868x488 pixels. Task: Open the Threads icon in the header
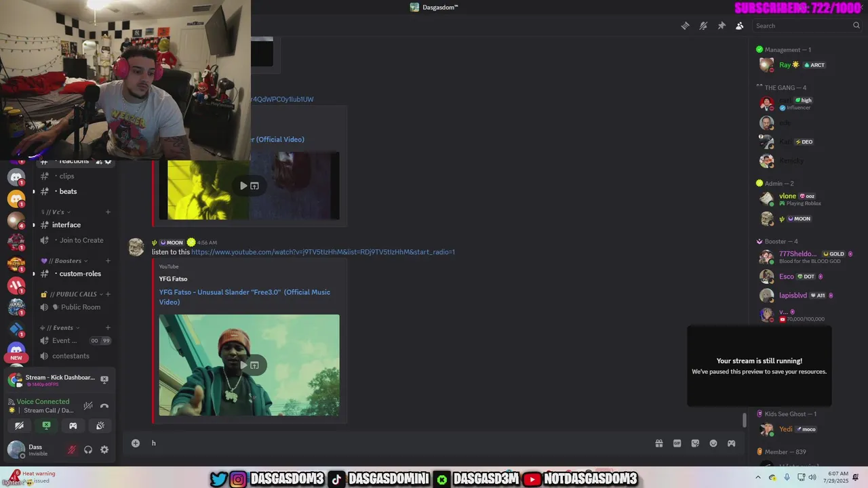coord(685,26)
